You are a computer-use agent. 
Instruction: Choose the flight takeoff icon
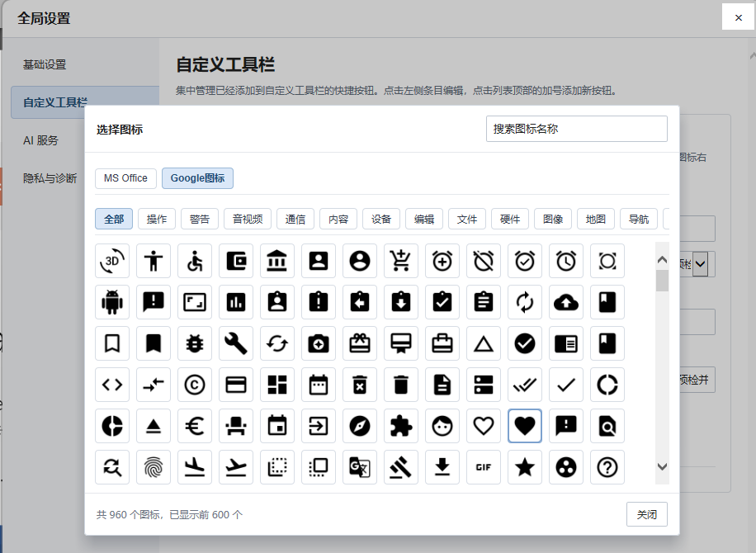pyautogui.click(x=236, y=467)
